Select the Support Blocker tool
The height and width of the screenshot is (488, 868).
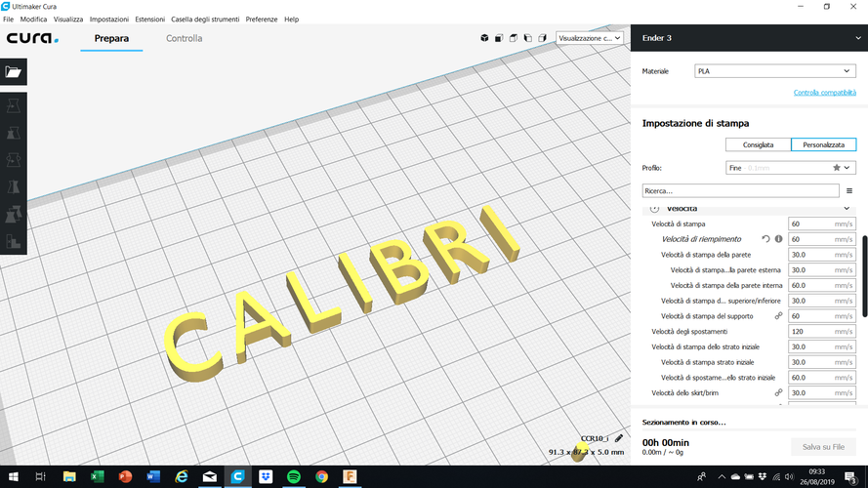[x=14, y=241]
